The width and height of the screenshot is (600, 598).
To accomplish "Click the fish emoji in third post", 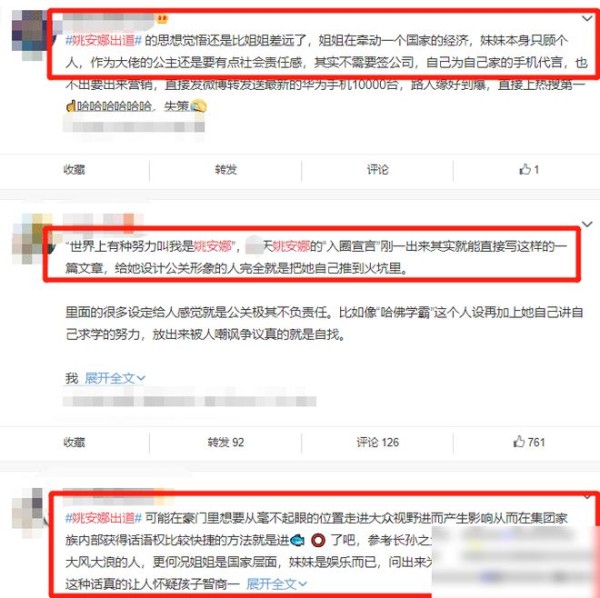I will 298,540.
